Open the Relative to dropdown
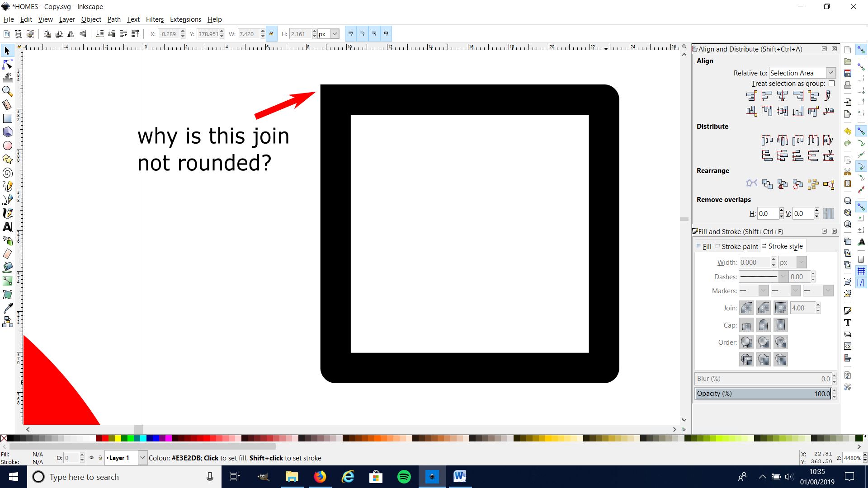The width and height of the screenshot is (868, 488). tap(831, 73)
